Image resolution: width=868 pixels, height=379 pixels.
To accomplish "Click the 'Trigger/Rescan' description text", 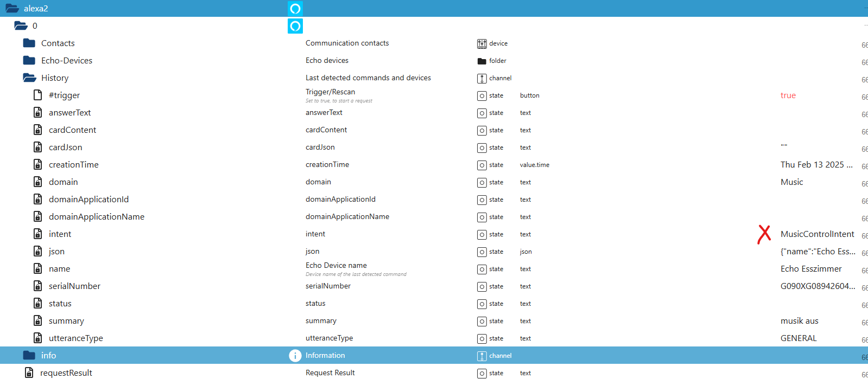I will tap(330, 92).
